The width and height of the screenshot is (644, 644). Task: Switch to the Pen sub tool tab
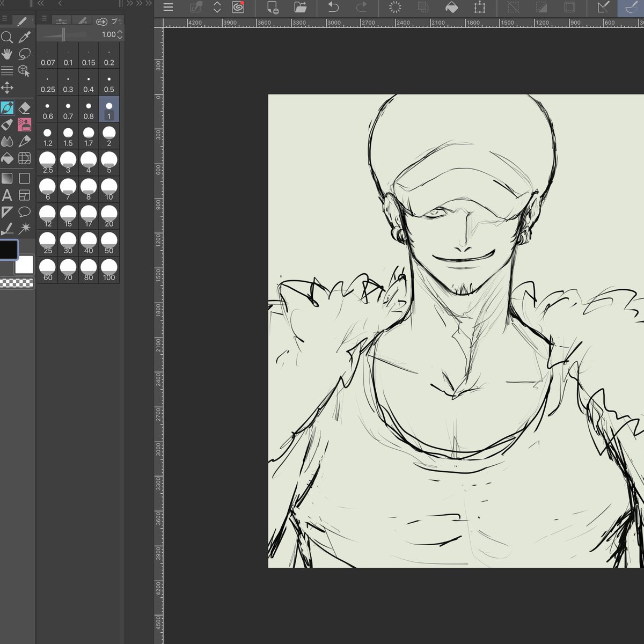pyautogui.click(x=22, y=21)
